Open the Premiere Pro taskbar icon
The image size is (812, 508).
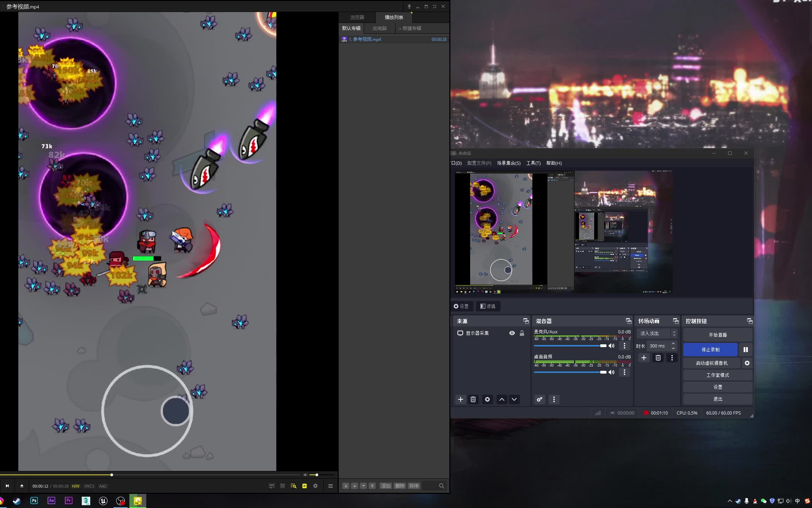click(x=68, y=501)
